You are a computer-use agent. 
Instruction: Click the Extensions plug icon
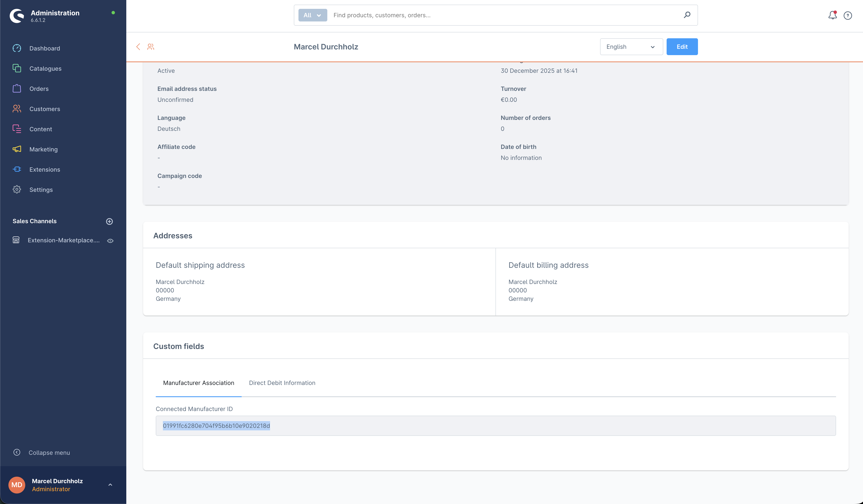[x=17, y=169]
